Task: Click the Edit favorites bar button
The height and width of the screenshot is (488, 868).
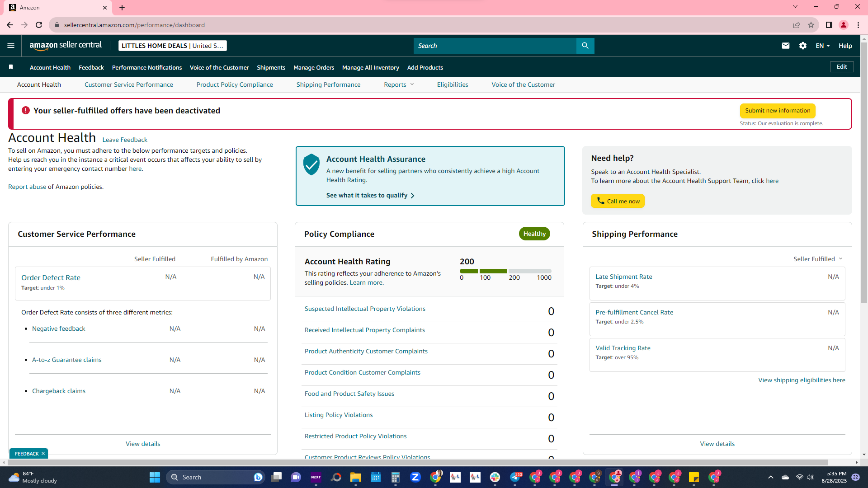Action: click(x=842, y=67)
